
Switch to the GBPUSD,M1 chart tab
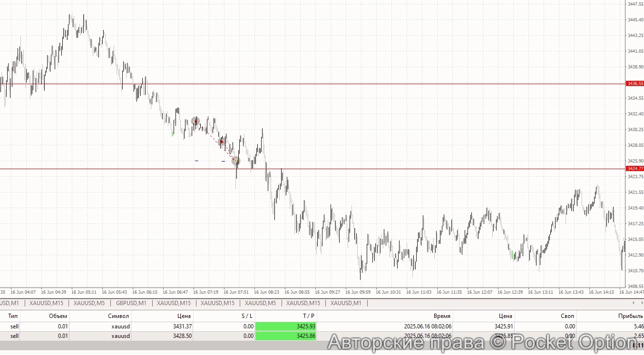coord(132,303)
